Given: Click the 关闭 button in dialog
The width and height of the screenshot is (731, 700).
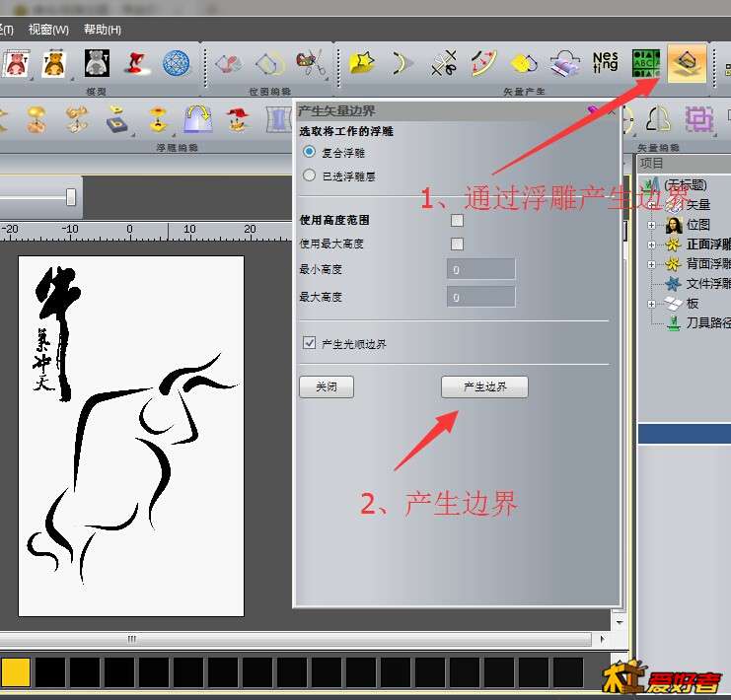Looking at the screenshot, I should pyautogui.click(x=327, y=386).
